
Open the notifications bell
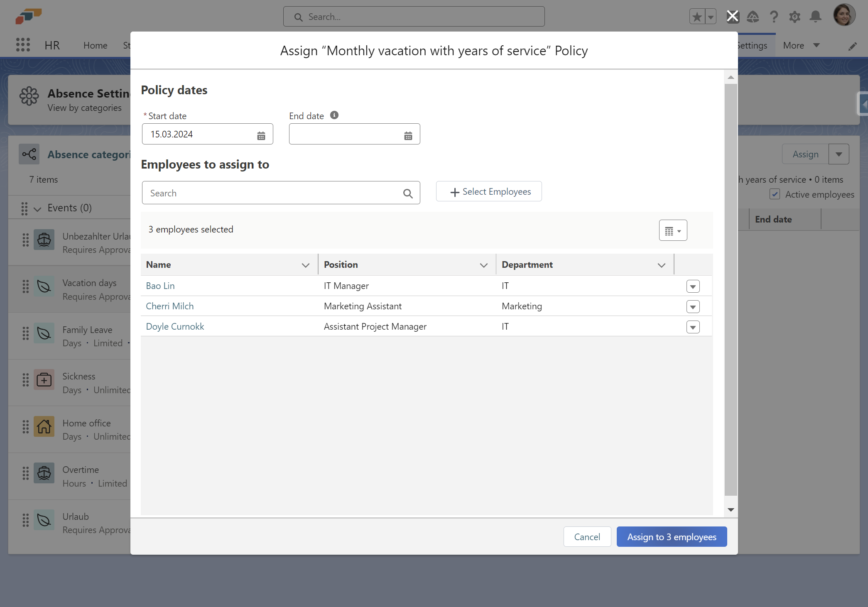(x=815, y=17)
